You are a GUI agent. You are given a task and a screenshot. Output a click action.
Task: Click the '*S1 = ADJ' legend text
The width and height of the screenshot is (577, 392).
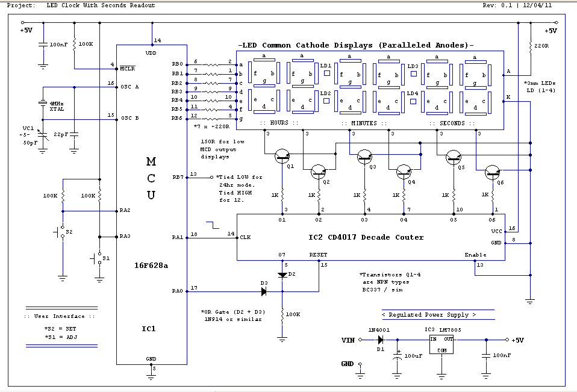[61, 337]
